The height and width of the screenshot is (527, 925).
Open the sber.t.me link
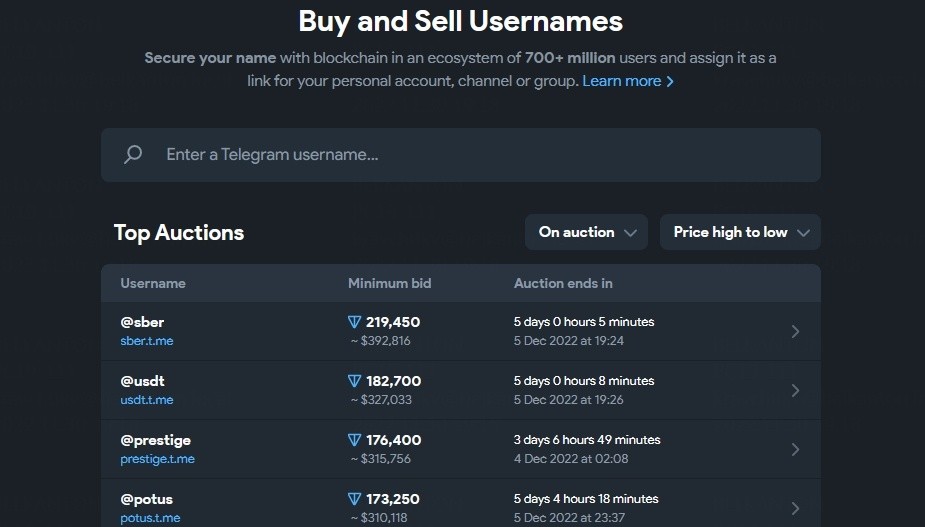point(147,341)
